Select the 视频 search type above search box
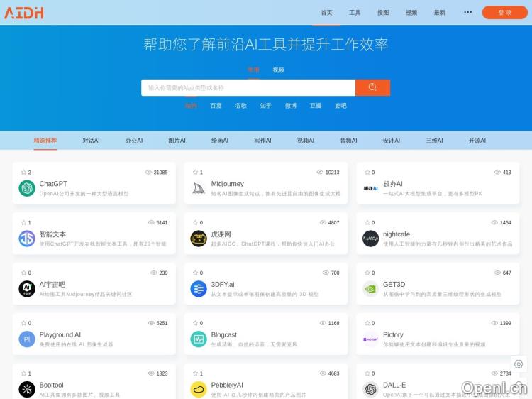Screen dimensions: 532x399 [x=278, y=70]
